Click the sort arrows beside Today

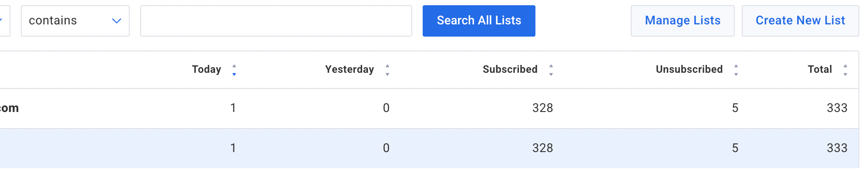(x=234, y=70)
